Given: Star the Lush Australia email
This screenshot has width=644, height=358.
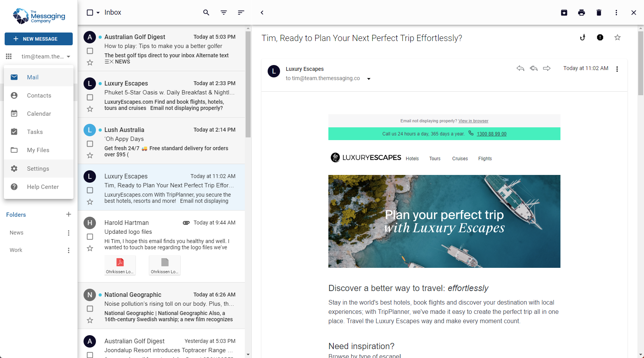Looking at the screenshot, I should 90,155.
